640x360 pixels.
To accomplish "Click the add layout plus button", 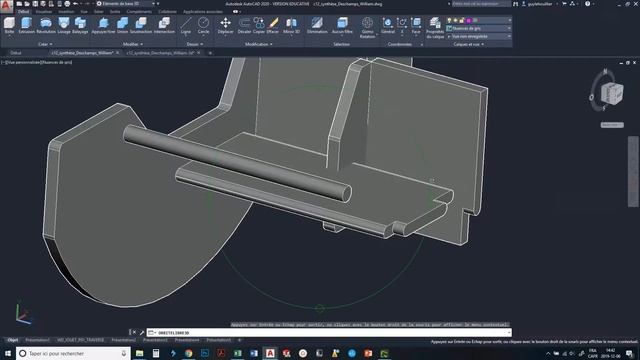I will (x=240, y=340).
